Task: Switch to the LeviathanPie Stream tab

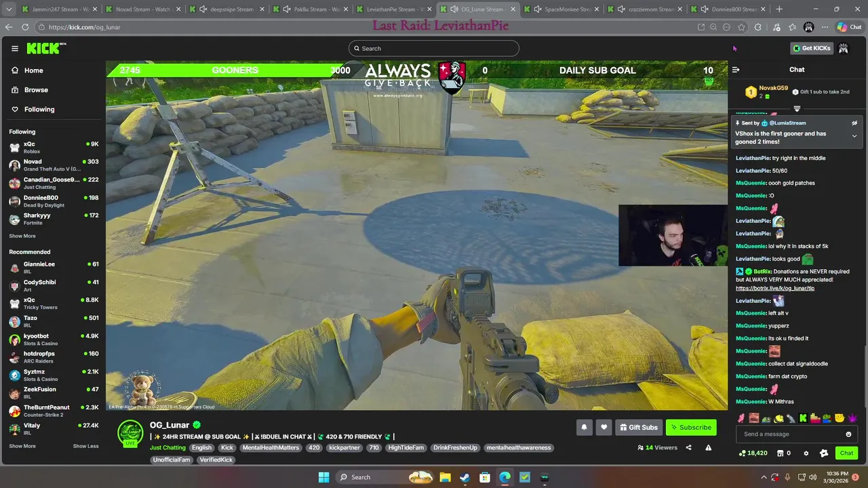Action: (395, 9)
